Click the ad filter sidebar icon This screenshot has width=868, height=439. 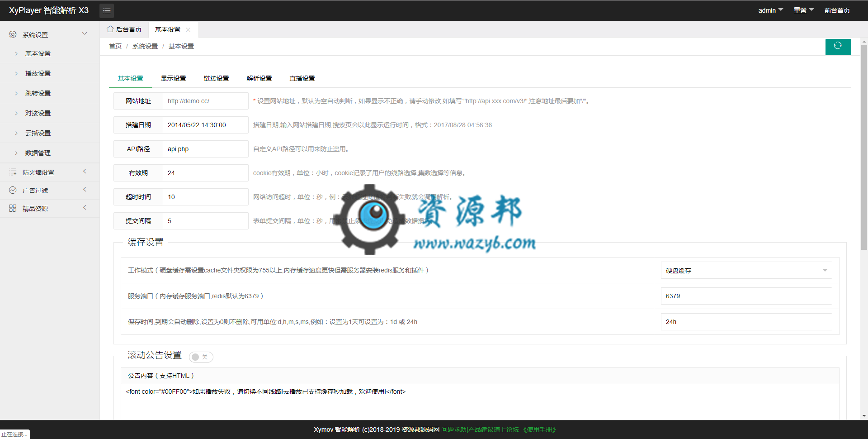point(13,190)
